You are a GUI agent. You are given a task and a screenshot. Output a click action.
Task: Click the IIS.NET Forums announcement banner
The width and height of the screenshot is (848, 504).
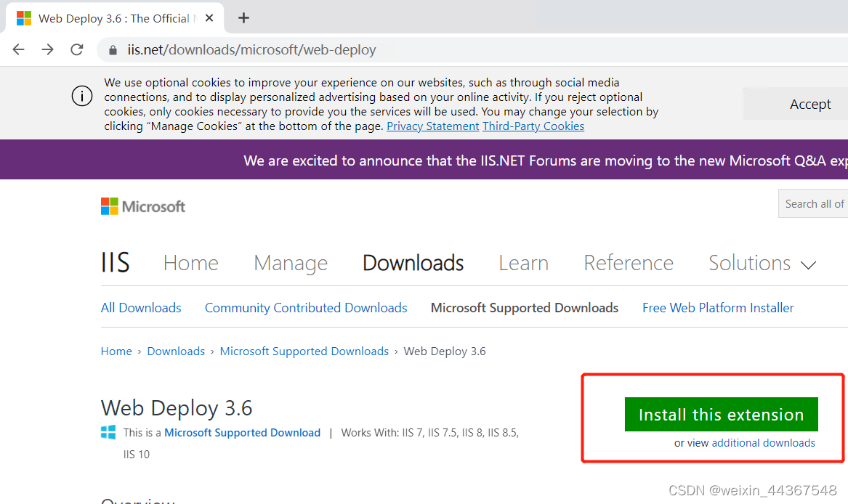424,160
